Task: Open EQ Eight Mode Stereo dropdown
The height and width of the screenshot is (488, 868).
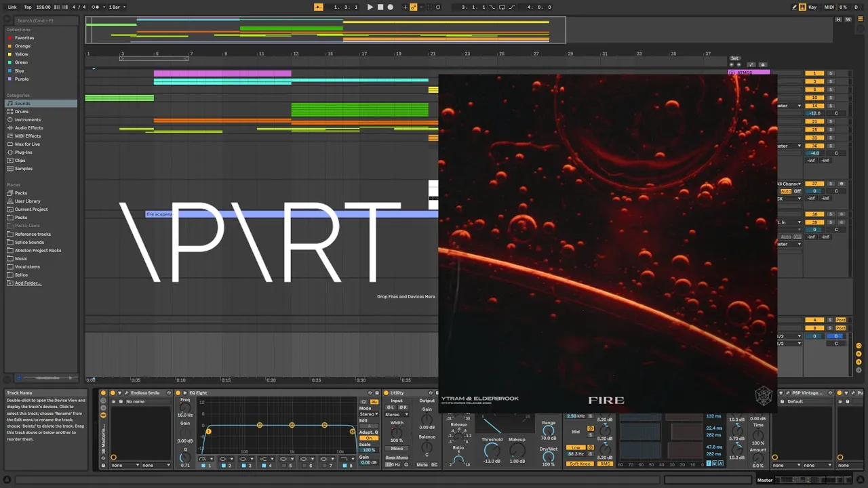Action: click(368, 414)
